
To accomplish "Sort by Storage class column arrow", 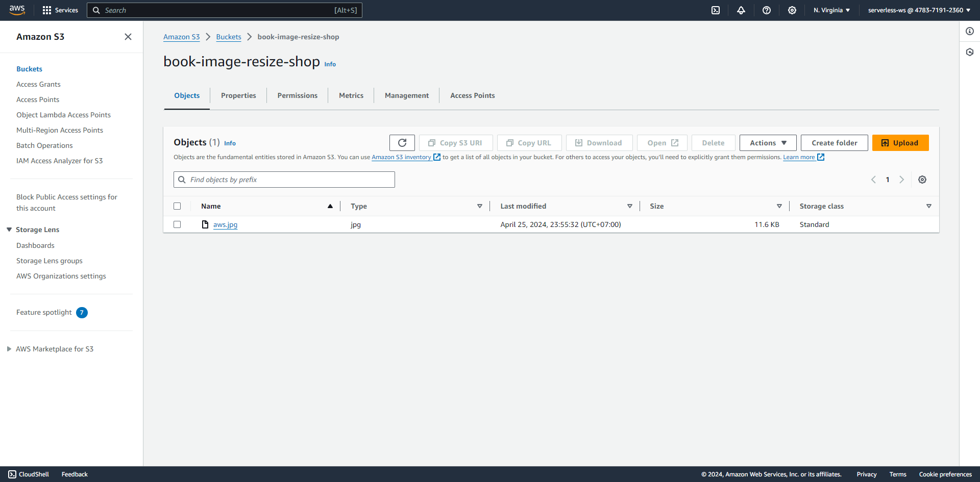I will [929, 206].
